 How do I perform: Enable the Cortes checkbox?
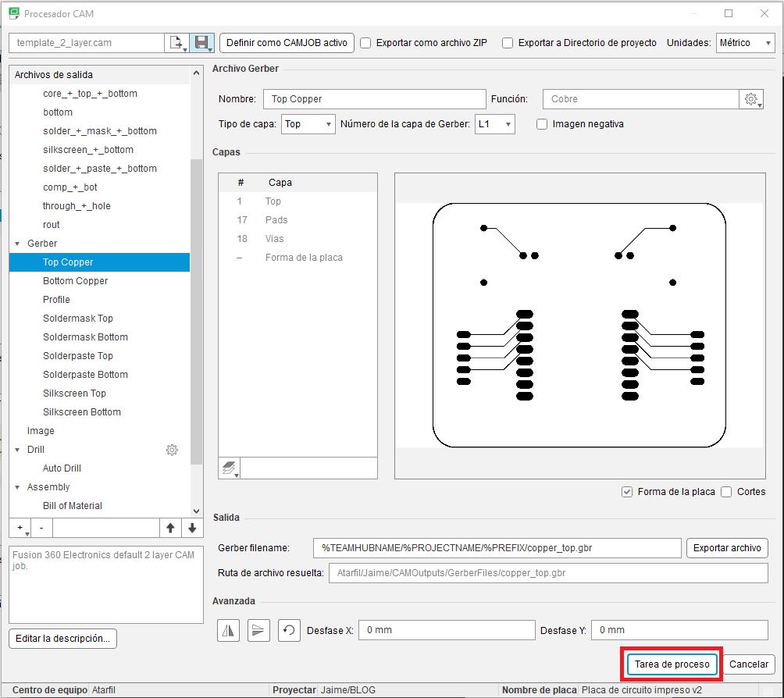pos(726,492)
